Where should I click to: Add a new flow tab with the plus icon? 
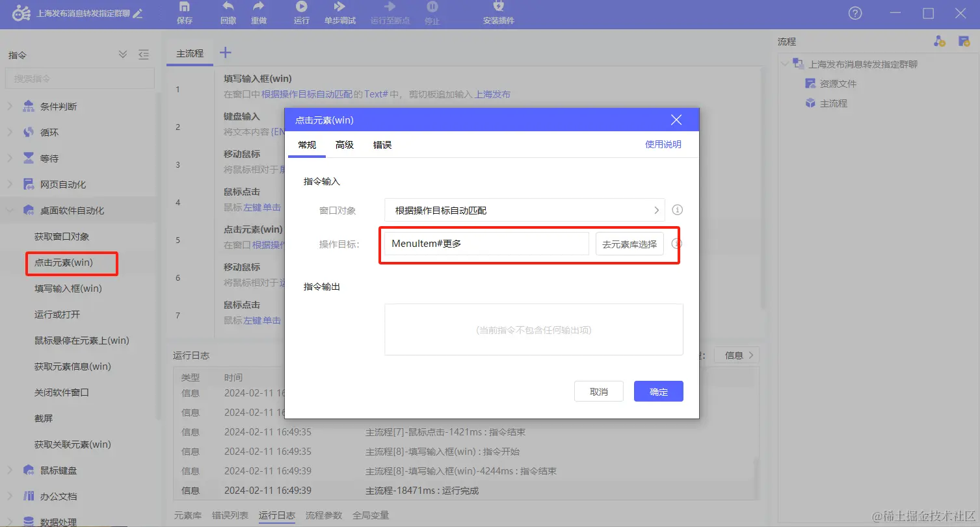click(225, 53)
